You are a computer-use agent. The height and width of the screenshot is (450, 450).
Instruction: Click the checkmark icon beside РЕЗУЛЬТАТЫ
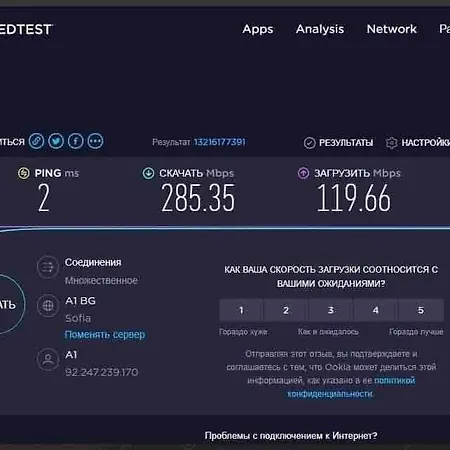click(309, 143)
